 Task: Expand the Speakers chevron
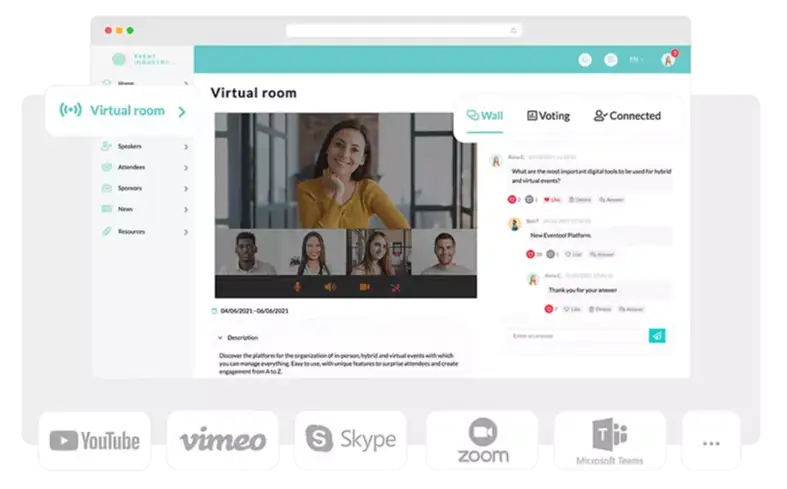coord(186,147)
